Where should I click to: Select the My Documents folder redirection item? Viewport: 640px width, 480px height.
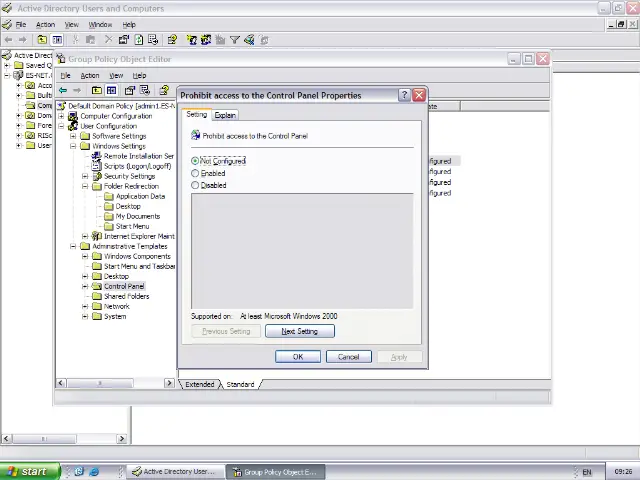[x=138, y=216]
